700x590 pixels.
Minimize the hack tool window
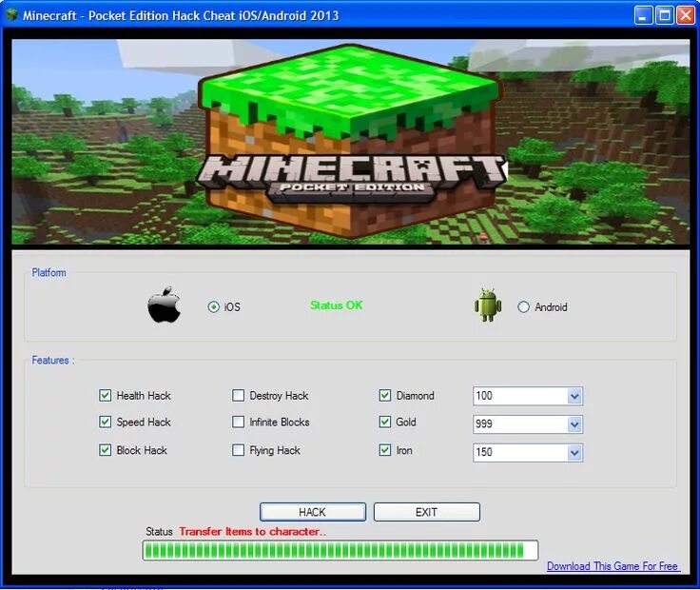[643, 15]
